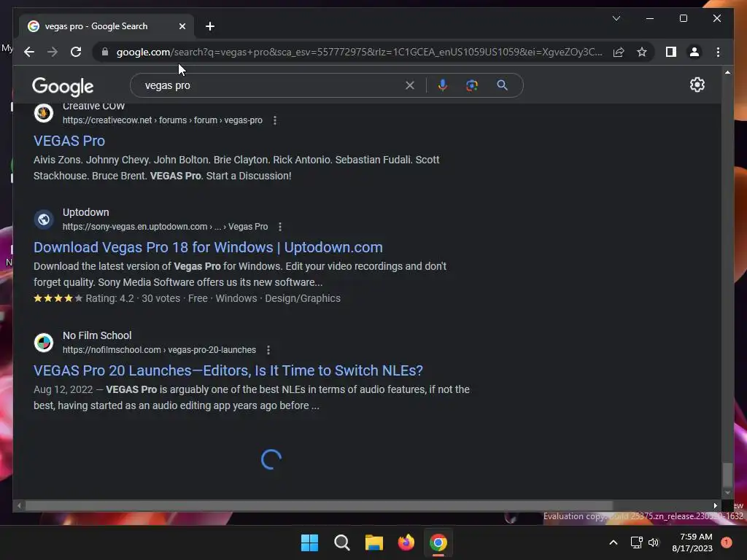Image resolution: width=747 pixels, height=560 pixels.
Task: Close the vegas pro search tab
Action: click(182, 26)
